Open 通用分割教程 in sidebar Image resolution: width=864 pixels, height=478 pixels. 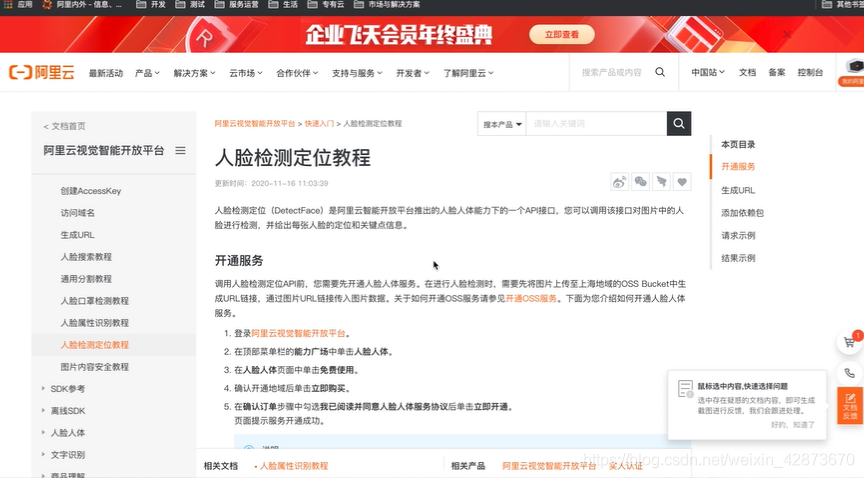(x=86, y=279)
